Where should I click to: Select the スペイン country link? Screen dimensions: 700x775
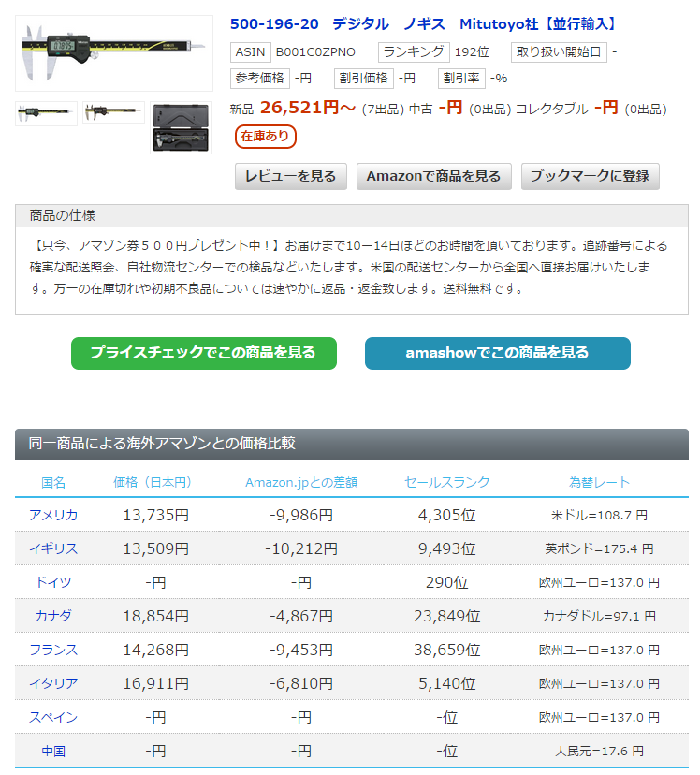click(53, 717)
